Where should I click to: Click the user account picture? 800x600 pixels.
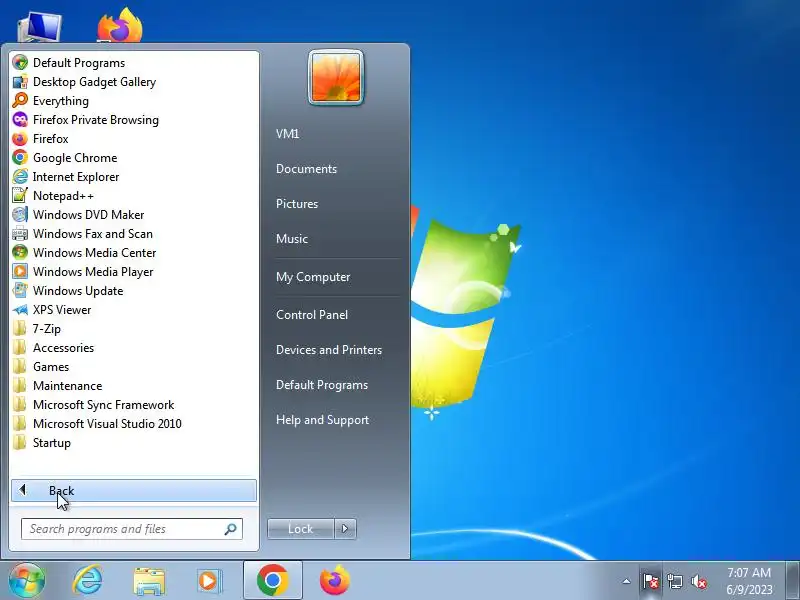pyautogui.click(x=336, y=78)
